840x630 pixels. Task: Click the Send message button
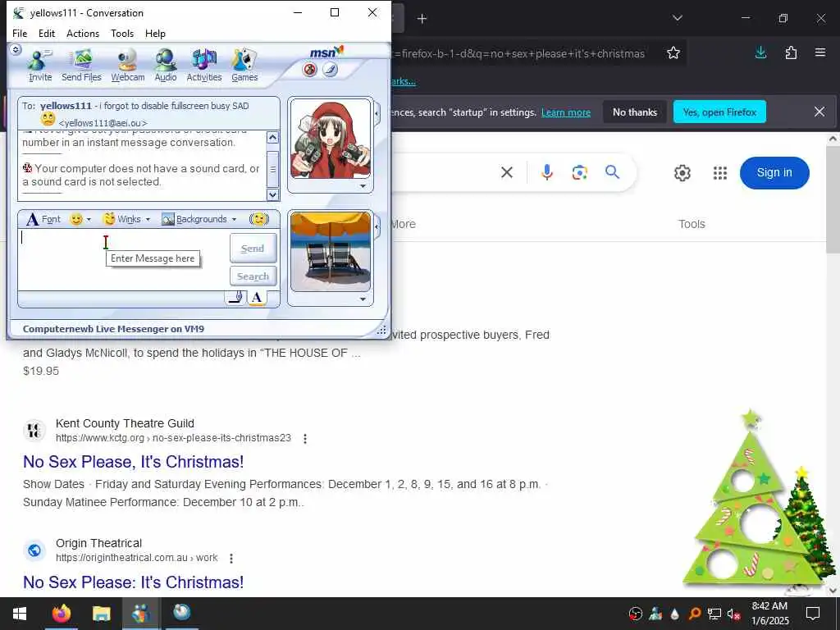click(253, 248)
